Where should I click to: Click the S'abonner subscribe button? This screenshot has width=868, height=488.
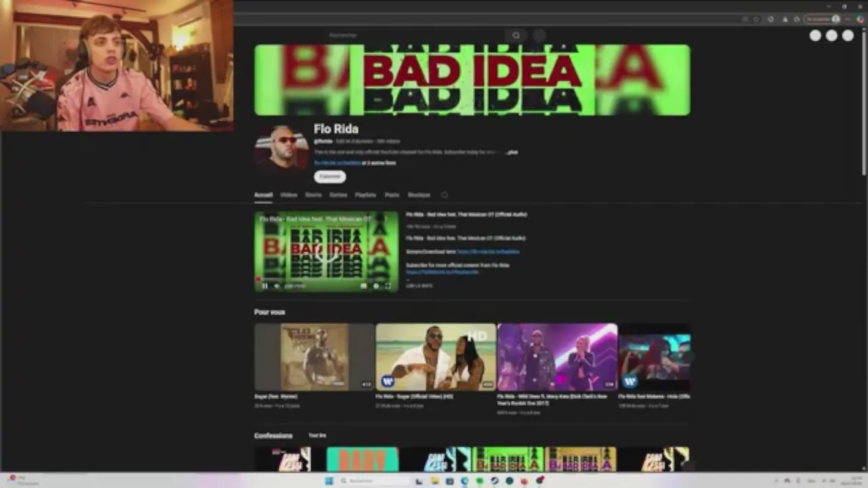point(330,177)
